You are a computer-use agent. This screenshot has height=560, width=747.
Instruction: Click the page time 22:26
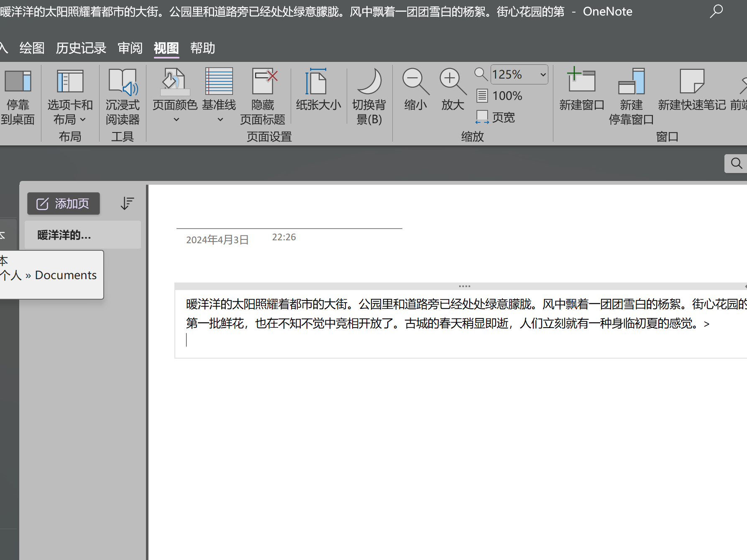(284, 237)
